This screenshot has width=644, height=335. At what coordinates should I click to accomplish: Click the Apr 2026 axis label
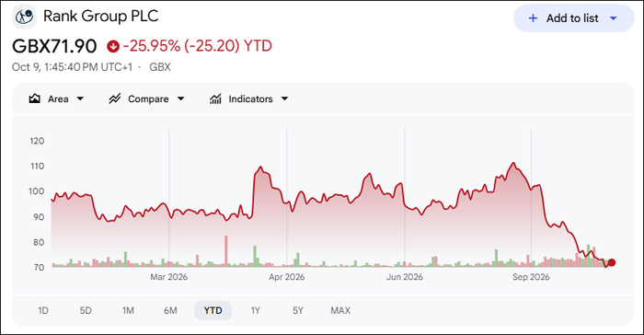tap(287, 277)
